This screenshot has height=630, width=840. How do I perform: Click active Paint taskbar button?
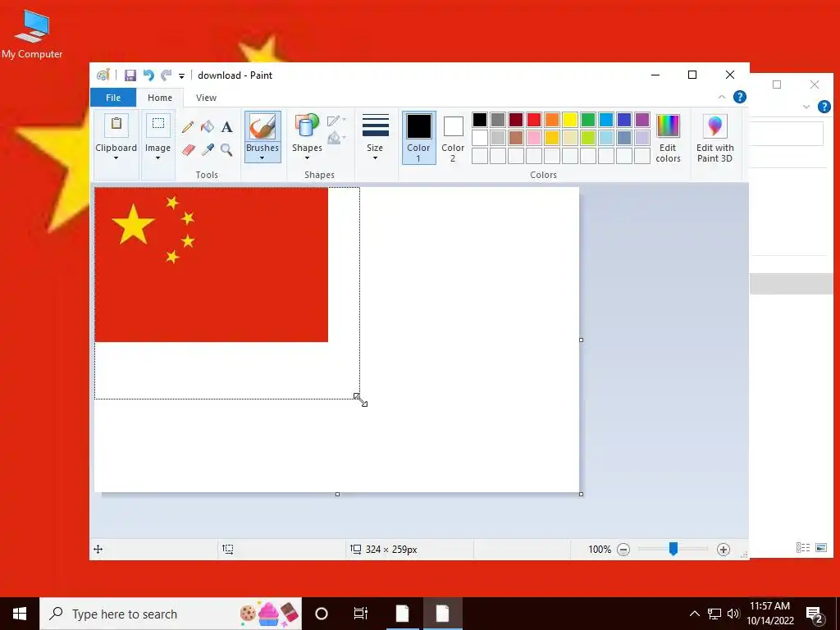pos(442,614)
